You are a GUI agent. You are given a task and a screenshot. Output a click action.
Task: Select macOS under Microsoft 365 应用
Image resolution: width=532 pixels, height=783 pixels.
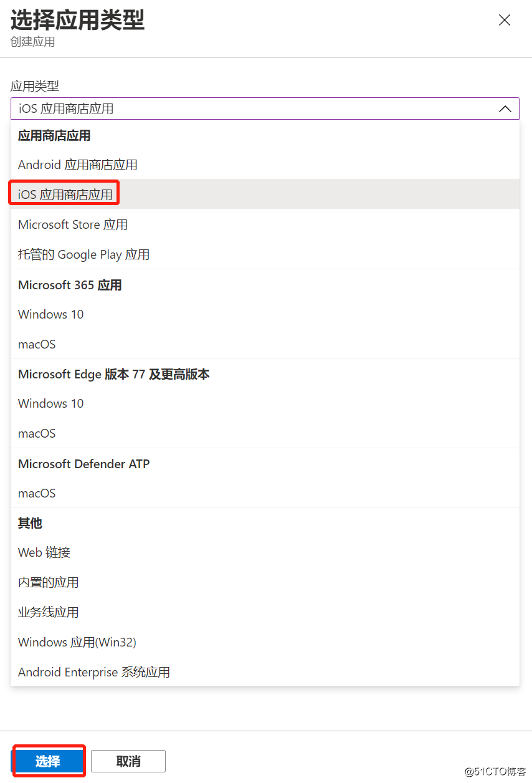click(x=265, y=344)
